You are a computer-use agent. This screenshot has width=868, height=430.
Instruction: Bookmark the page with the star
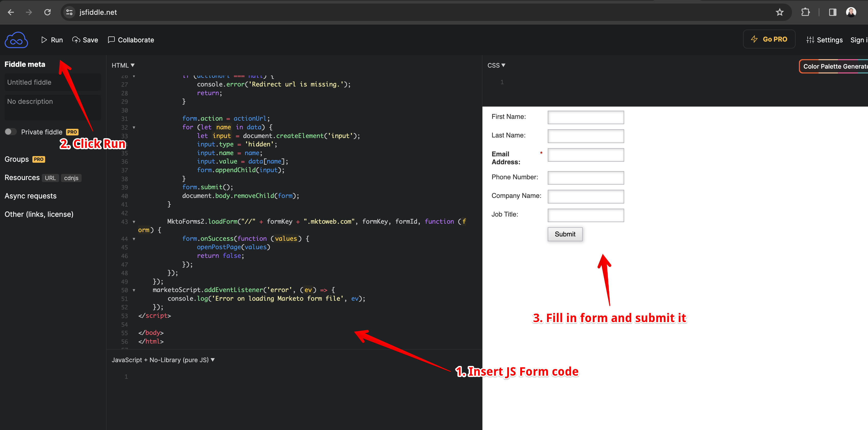779,12
